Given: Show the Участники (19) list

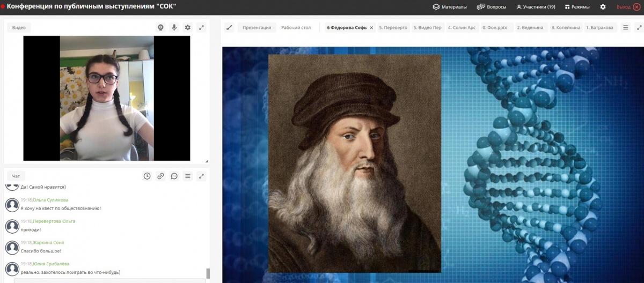Looking at the screenshot, I should pyautogui.click(x=536, y=7).
